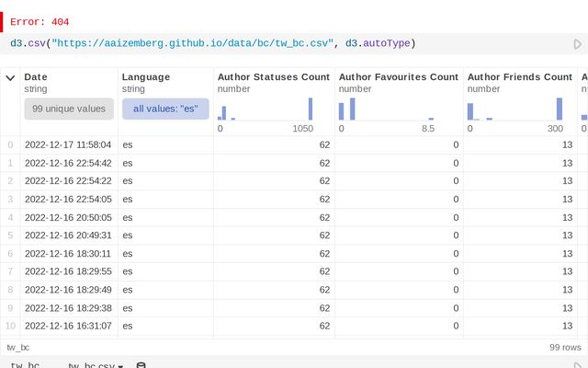Click the '99 unique values' summary badge
This screenshot has height=368, width=588.
(x=69, y=109)
